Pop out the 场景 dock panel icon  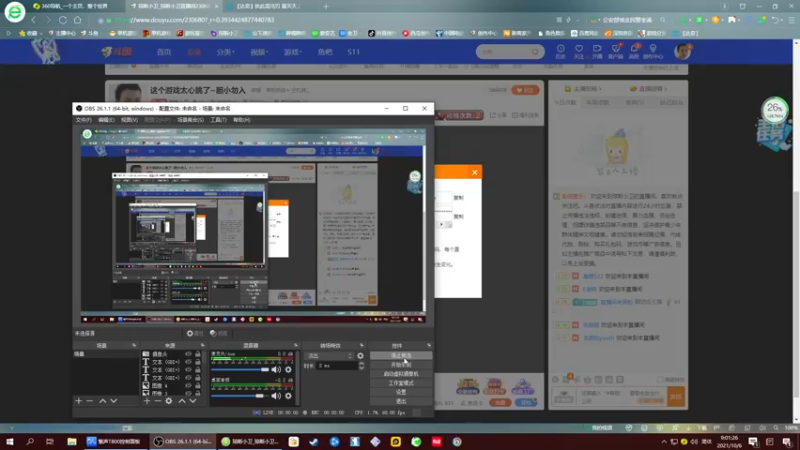click(134, 345)
